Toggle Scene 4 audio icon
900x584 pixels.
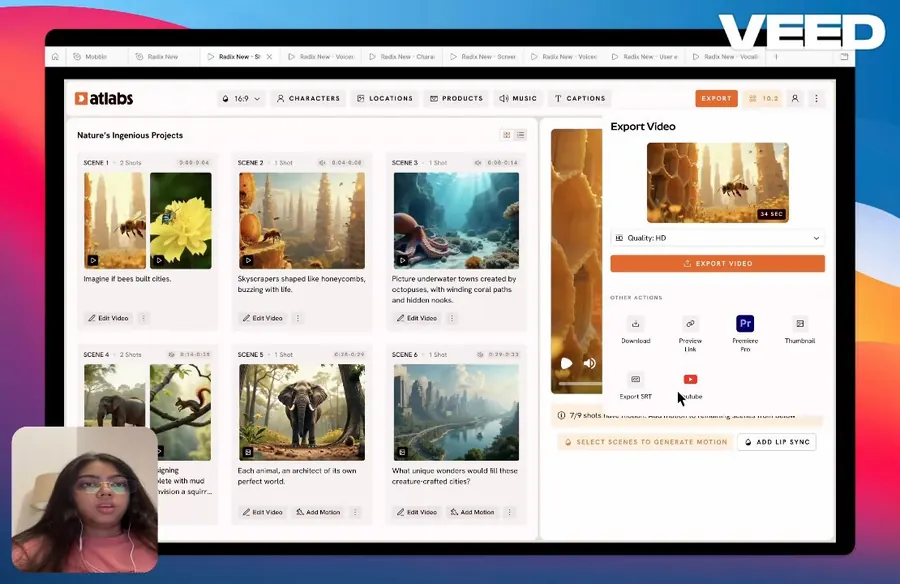[x=171, y=355]
